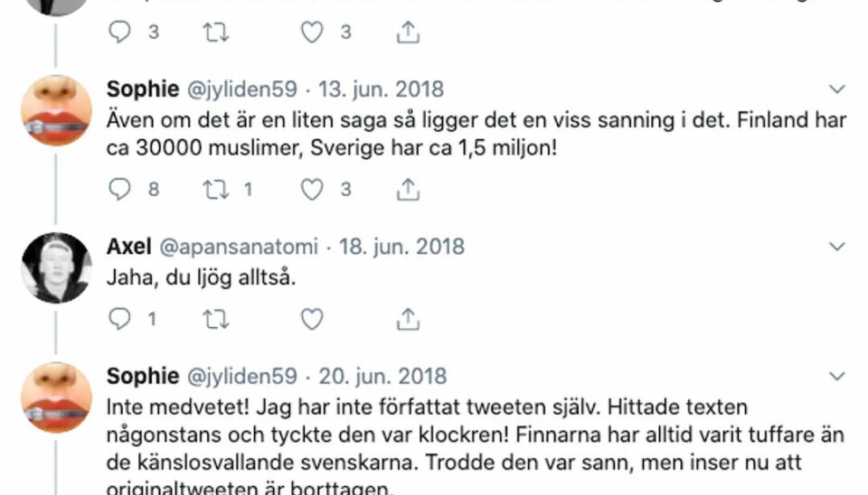The height and width of the screenshot is (495, 868).
Task: Open options chevron on Sophie's 20 June tweet
Action: pos(837,377)
